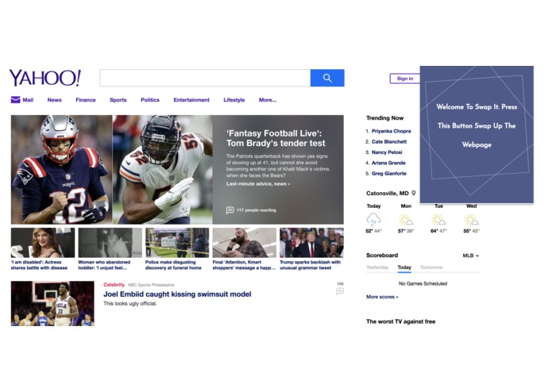Screen dimensions: 552x392
Task: Click the blue search magnifier button
Action: click(327, 78)
